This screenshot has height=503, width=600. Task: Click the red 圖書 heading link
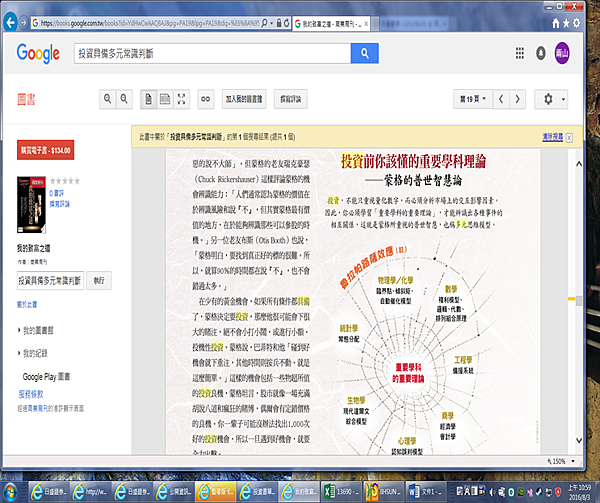26,99
